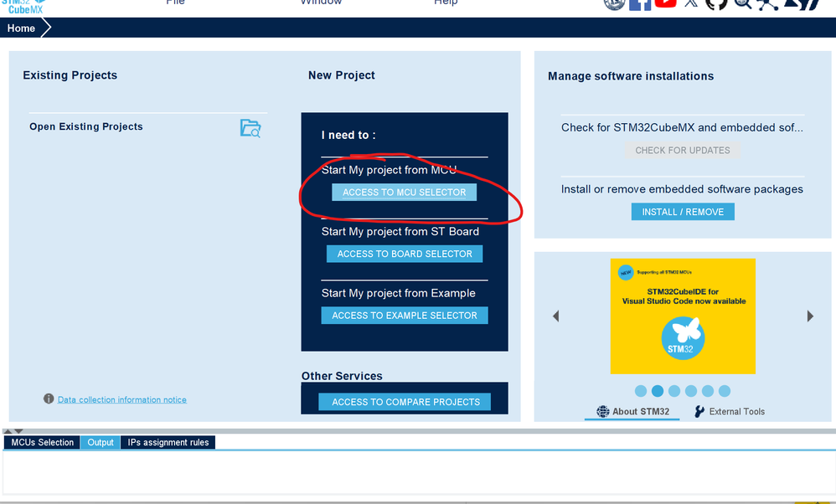
Task: Switch to IPs assignment rules tab
Action: click(168, 442)
